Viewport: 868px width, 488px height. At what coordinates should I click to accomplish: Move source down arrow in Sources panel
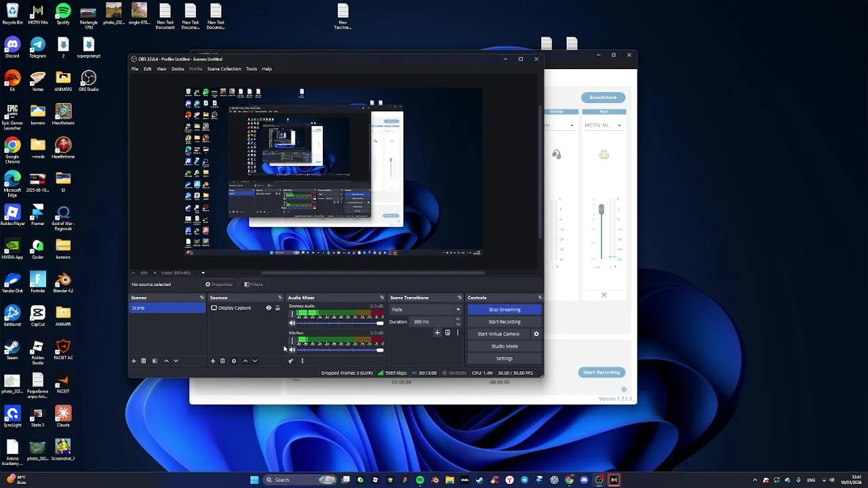click(255, 361)
